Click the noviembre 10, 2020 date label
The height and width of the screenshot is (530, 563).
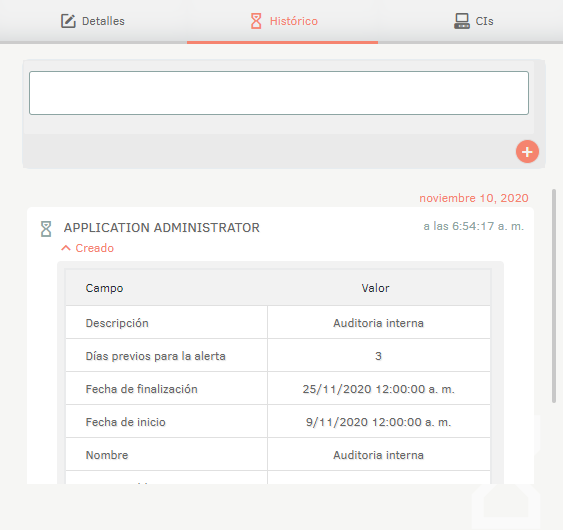pyautogui.click(x=474, y=198)
